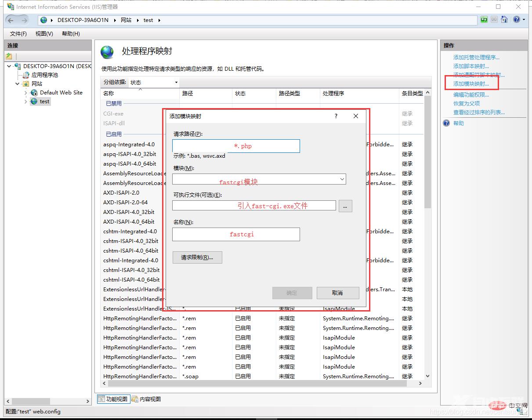This screenshot has height=420, width=532.
Task: Click the 请求限制 button
Action: click(x=197, y=257)
